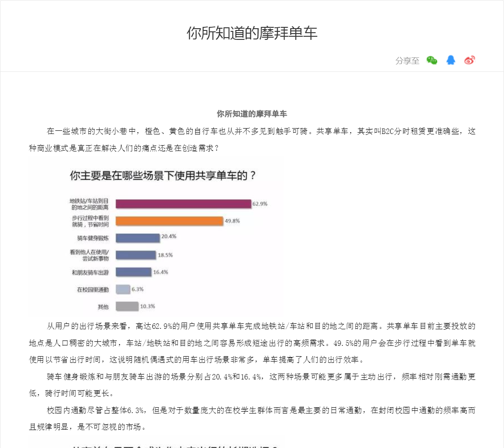Share the article to QQ
Image resolution: width=504 pixels, height=448 pixels.
[451, 60]
